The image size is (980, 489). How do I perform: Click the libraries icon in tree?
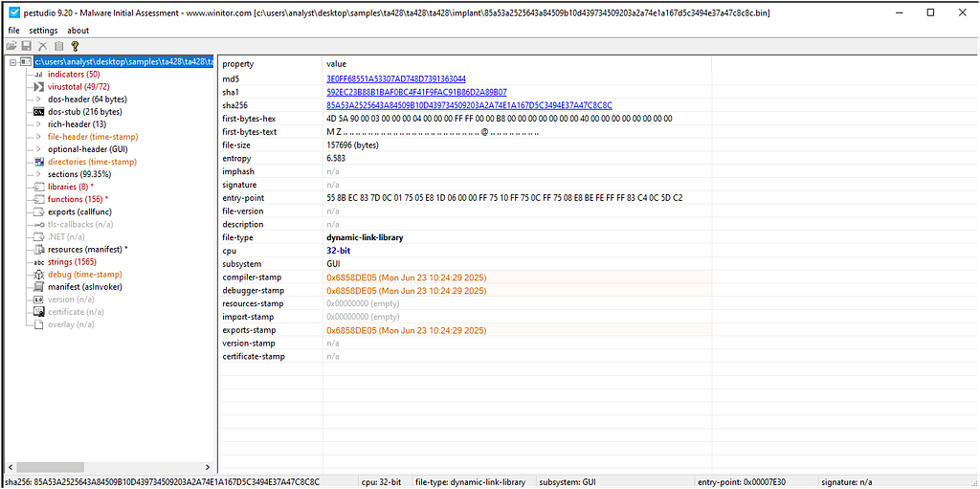pos(38,187)
